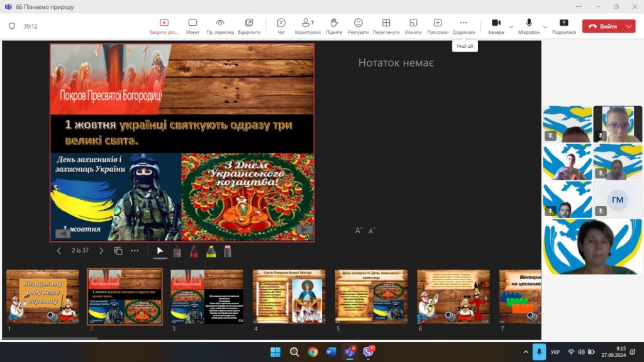Toggle the camera (Камера) on or off
The image size is (644, 362).
click(496, 26)
